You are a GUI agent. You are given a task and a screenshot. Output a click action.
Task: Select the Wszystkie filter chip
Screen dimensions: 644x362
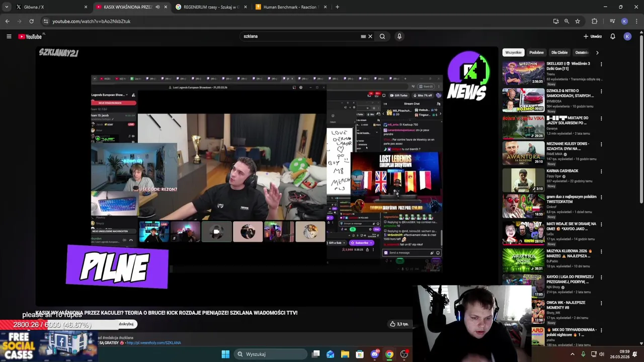pos(513,52)
